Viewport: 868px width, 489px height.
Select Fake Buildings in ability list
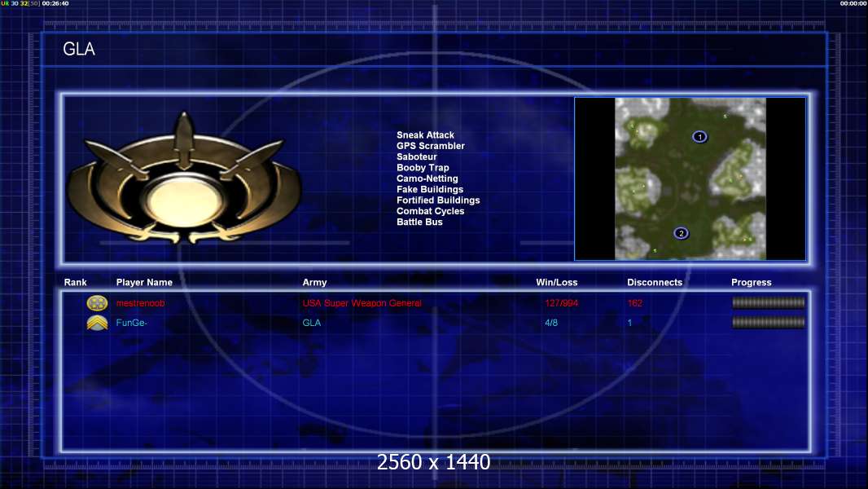[430, 189]
